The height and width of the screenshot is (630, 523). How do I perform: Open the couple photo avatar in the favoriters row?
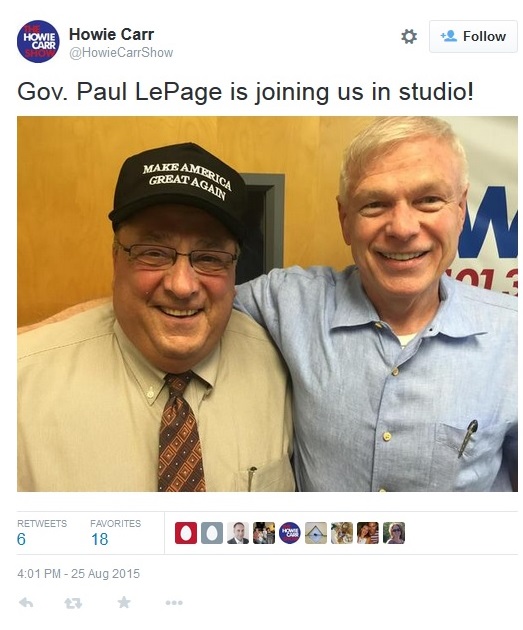point(368,533)
